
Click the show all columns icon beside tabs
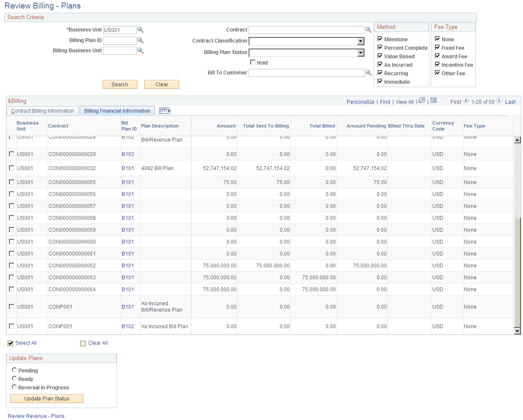[165, 111]
